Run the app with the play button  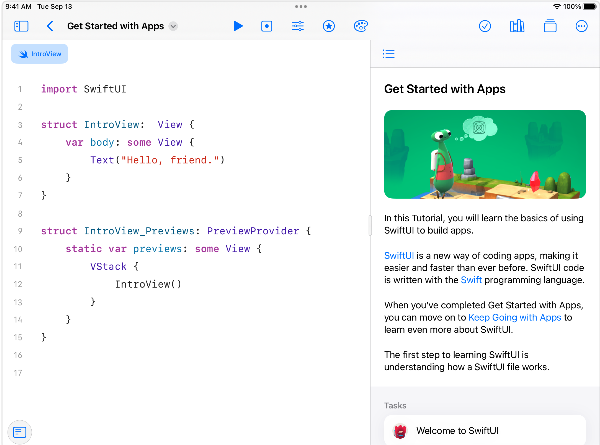point(238,26)
